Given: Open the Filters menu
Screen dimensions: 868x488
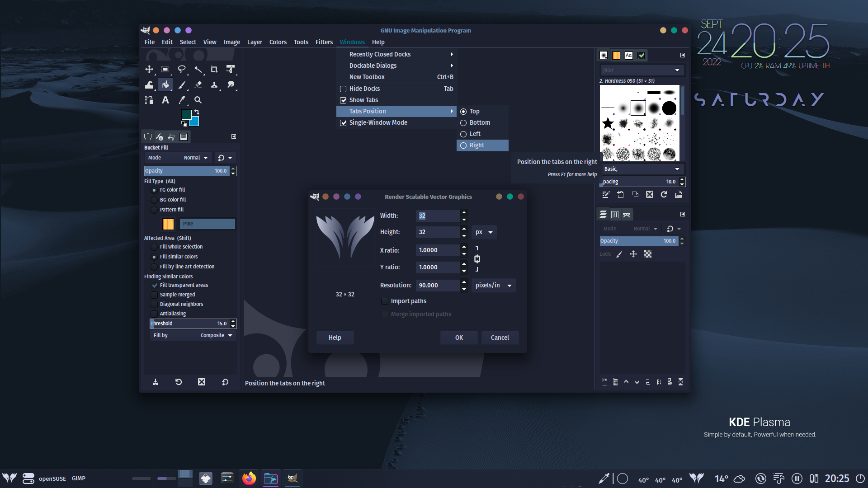Looking at the screenshot, I should pyautogui.click(x=324, y=42).
